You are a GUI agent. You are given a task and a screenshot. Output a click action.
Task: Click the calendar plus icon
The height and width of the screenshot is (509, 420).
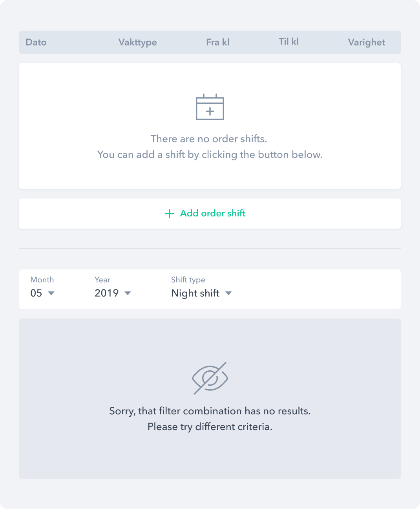click(x=210, y=107)
